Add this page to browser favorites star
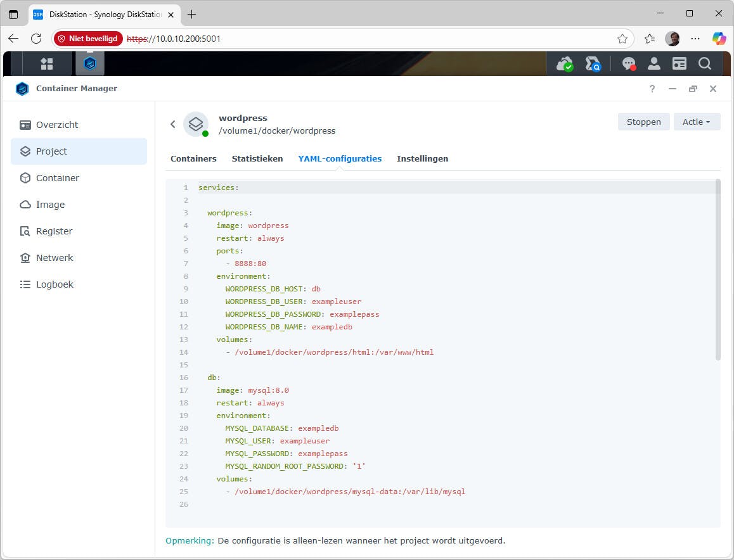The image size is (734, 560). 622,39
